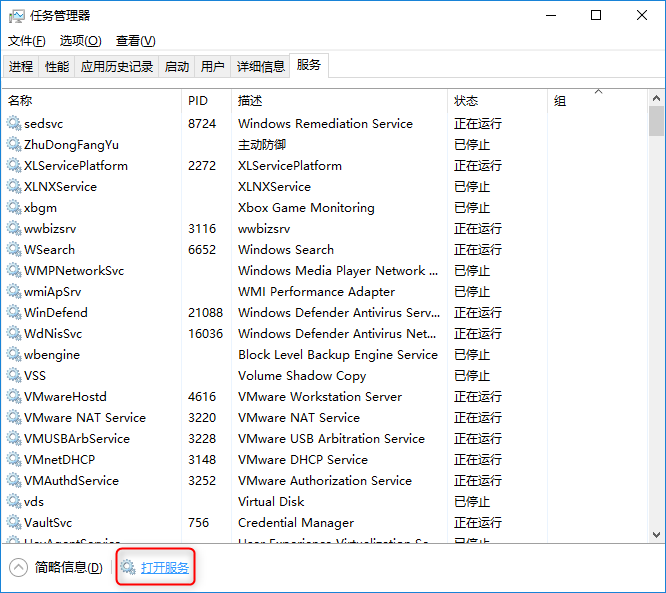Open the 应用历史记录 tab

pyautogui.click(x=117, y=66)
